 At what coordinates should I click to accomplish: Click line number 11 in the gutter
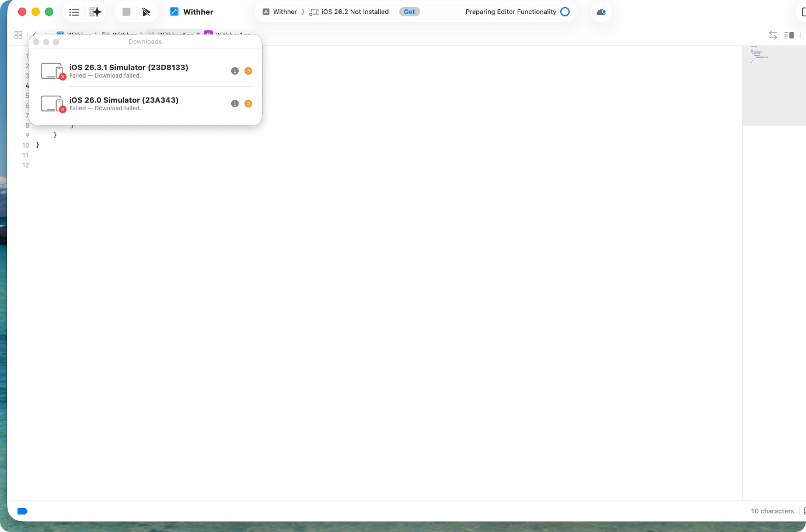(26, 155)
